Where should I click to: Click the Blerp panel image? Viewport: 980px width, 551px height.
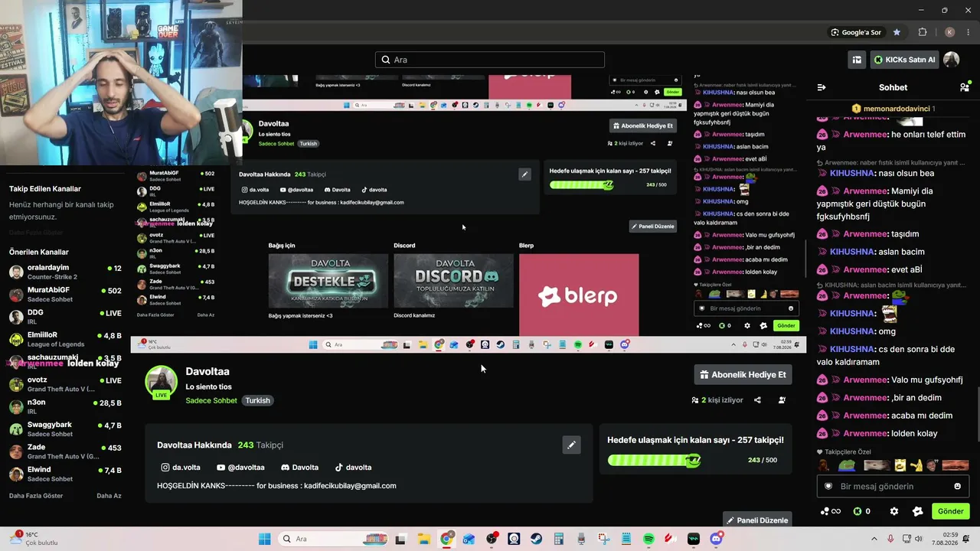pos(579,294)
